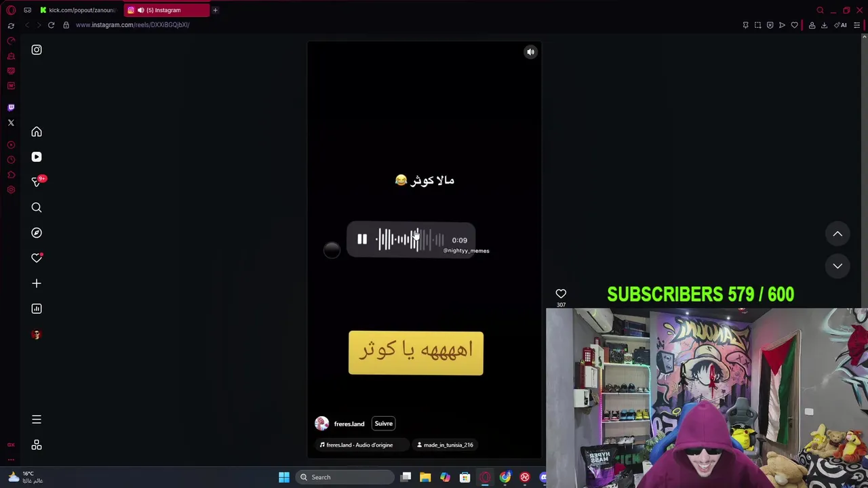Take a snapshot with the capture icon

pyautogui.click(x=757, y=25)
